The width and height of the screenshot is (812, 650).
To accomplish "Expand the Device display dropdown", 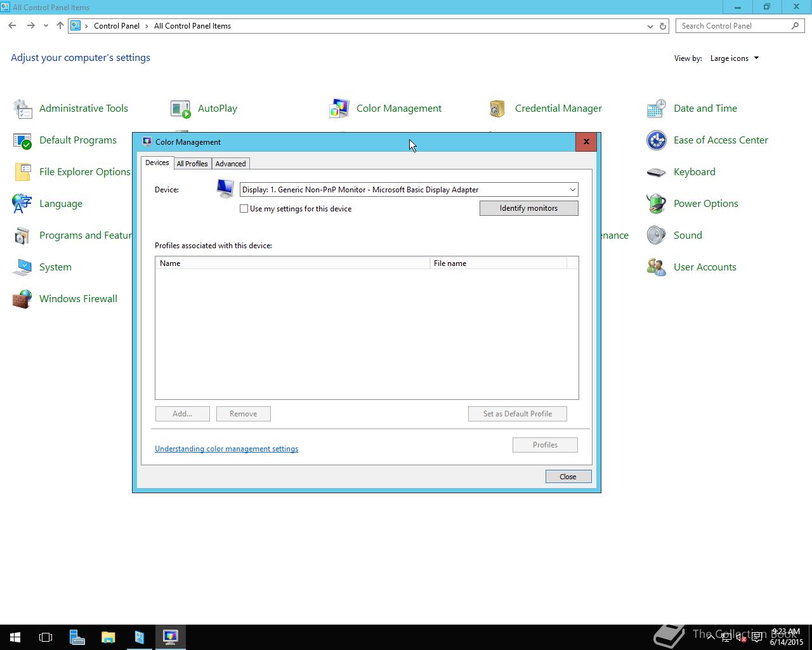I will pos(572,190).
